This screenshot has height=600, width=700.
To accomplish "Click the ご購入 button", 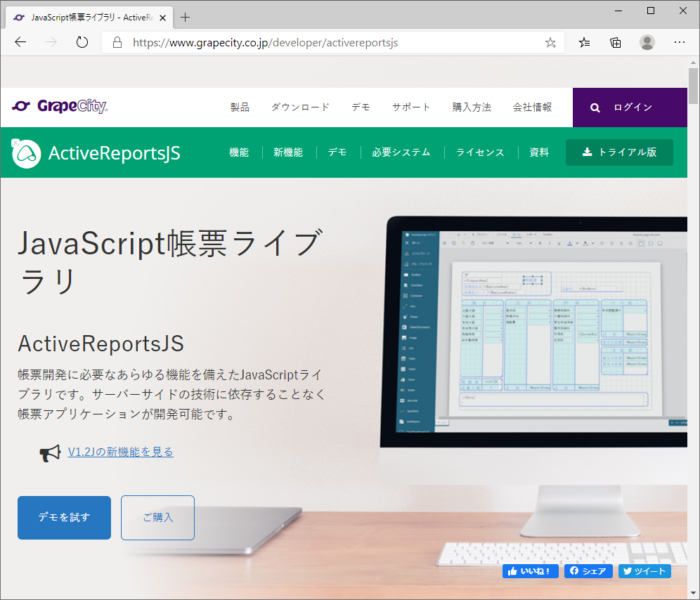I will point(157,517).
